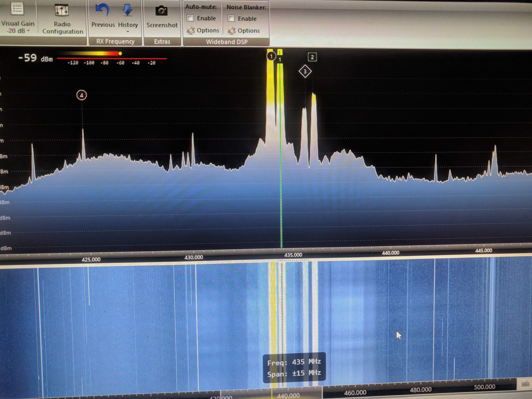Open the Visual Gain list icon
This screenshot has width=532, height=399.
(x=17, y=9)
